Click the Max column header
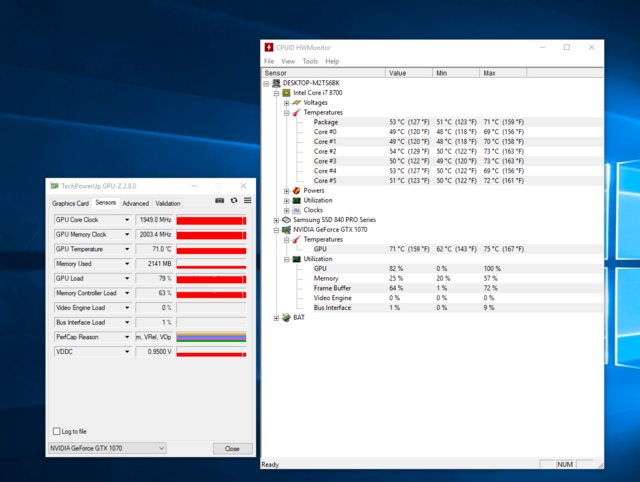 pos(503,73)
